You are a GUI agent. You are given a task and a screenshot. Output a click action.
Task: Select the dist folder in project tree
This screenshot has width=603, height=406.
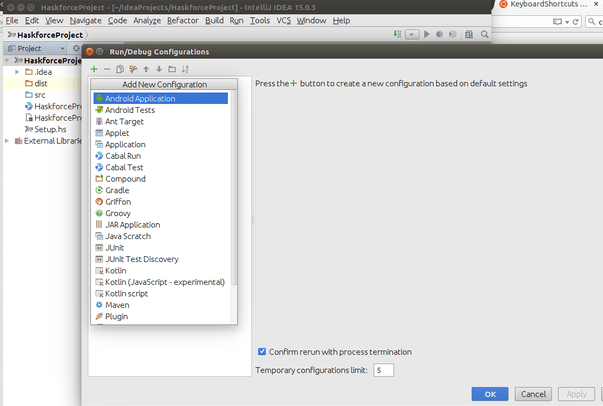41,83
